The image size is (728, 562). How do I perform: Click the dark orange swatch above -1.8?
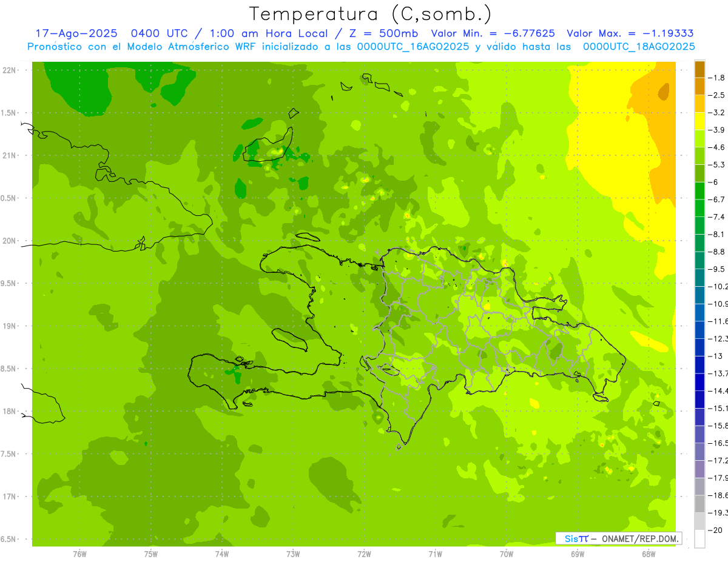(699, 69)
